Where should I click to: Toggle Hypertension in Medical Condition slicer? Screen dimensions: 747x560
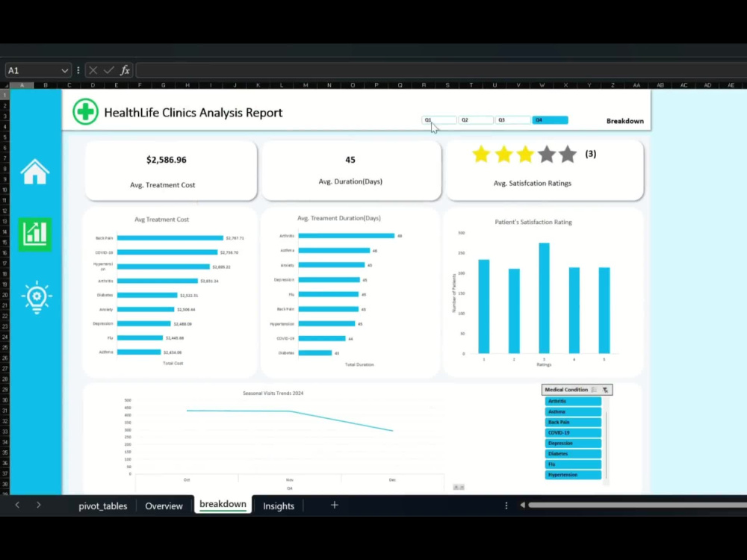(573, 475)
